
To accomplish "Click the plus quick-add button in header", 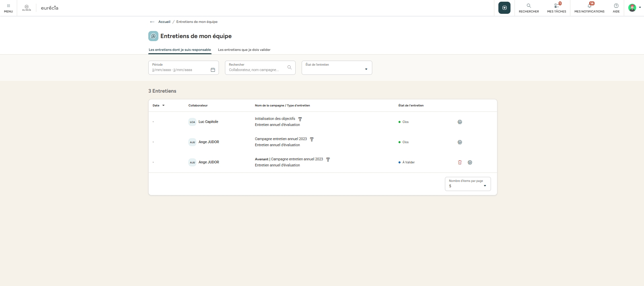I will [x=504, y=8].
